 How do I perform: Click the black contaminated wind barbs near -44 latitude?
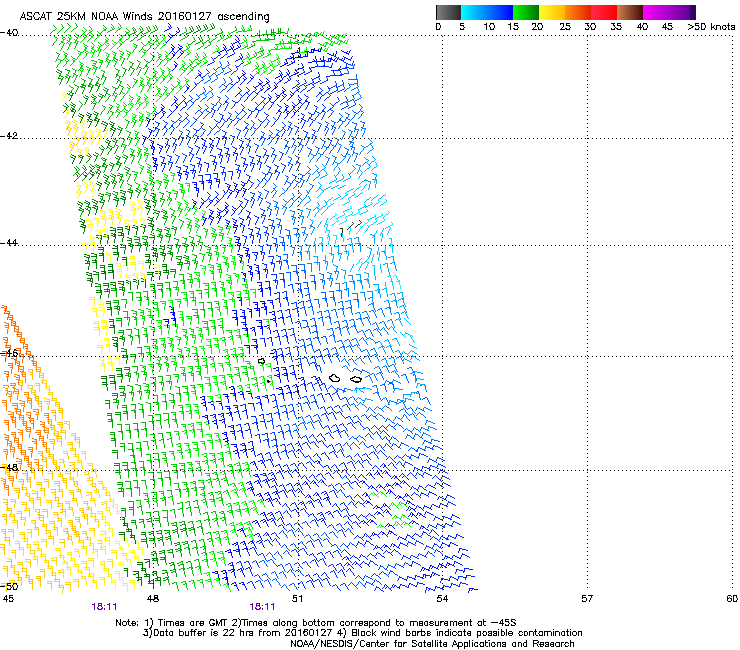(x=351, y=228)
